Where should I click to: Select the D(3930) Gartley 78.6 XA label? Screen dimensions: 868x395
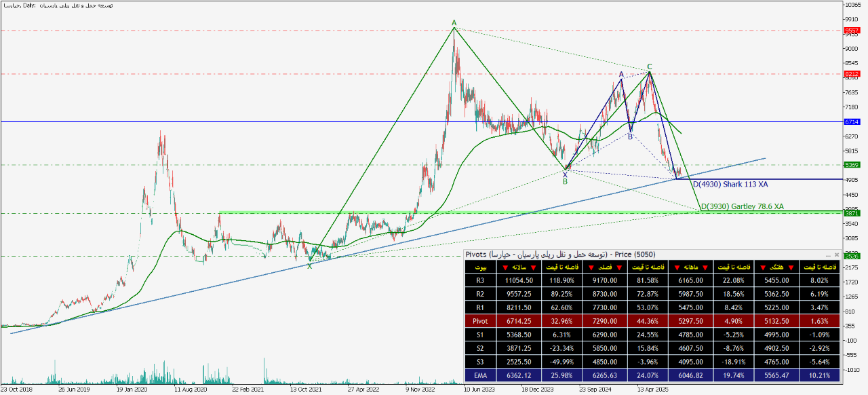(x=742, y=206)
